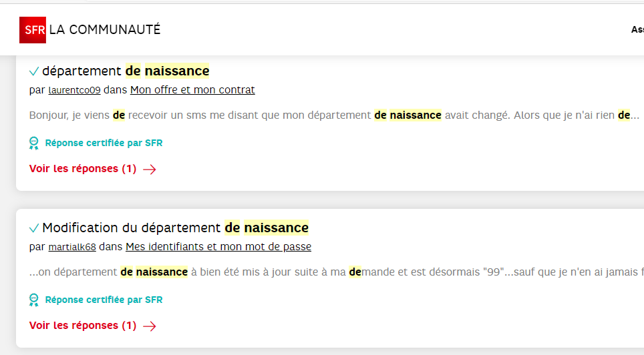This screenshot has width=644, height=355.
Task: Open "Voir les réponses (1)" for laurentco09's post
Action: click(83, 169)
